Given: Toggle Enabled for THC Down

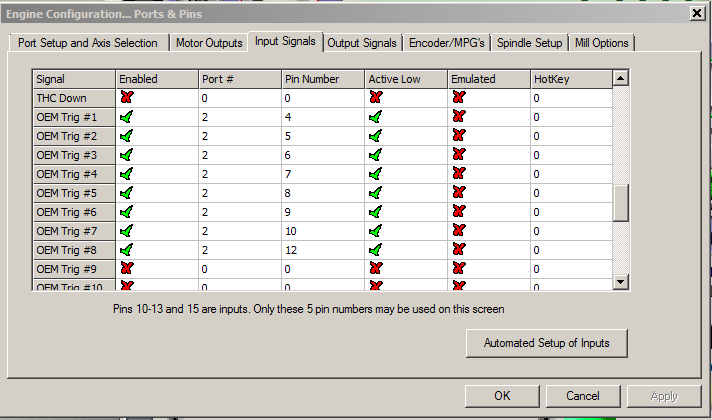Looking at the screenshot, I should 127,97.
